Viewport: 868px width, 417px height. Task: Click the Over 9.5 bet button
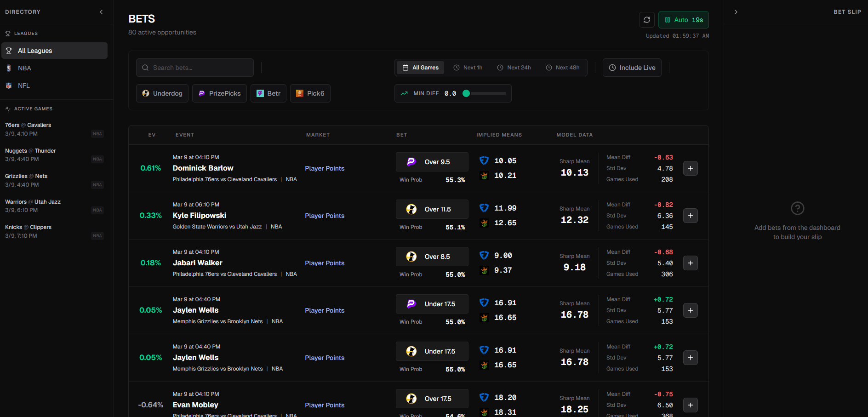432,162
